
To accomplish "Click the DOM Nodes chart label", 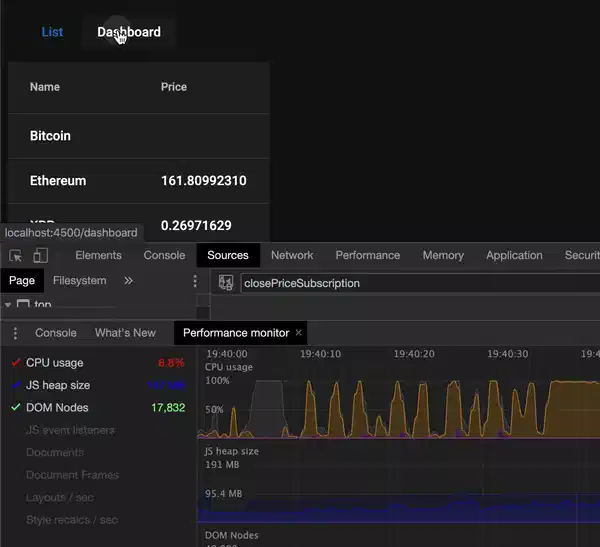I will tap(232, 535).
